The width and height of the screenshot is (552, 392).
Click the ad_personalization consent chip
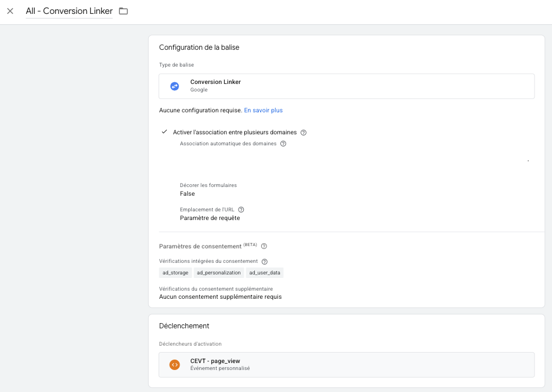pos(218,273)
